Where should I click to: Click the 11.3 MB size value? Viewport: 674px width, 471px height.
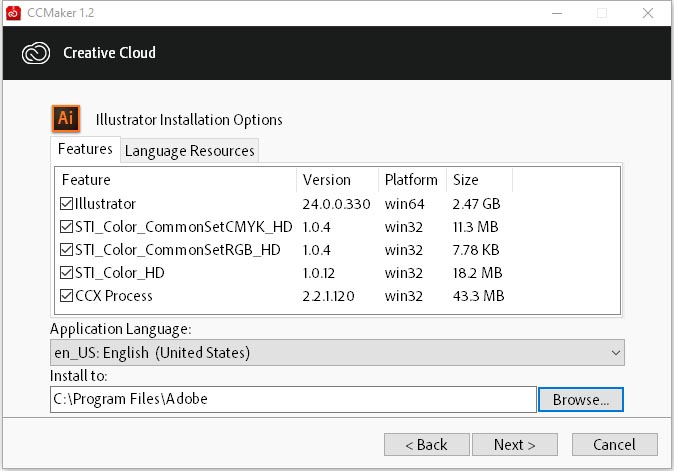coord(475,227)
